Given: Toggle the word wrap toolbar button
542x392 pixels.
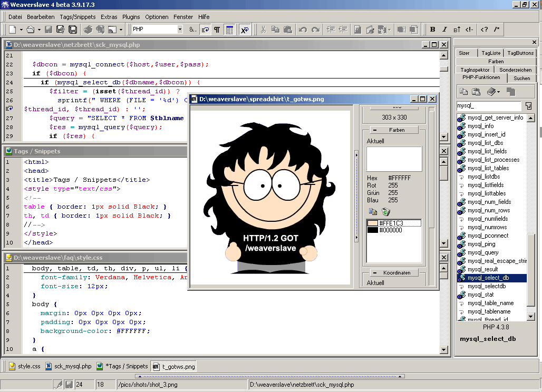Looking at the screenshot, I should point(205,30).
